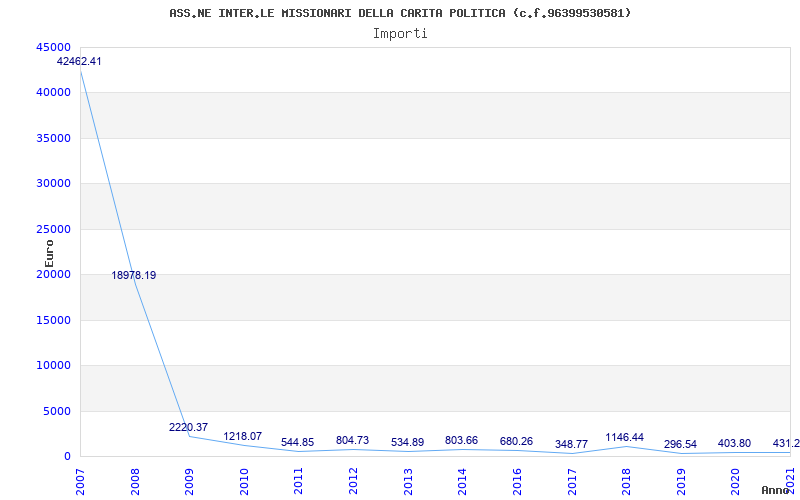Screen dimensions: 800x500
Task: Click the 2009 x-axis year label
Action: click(189, 481)
